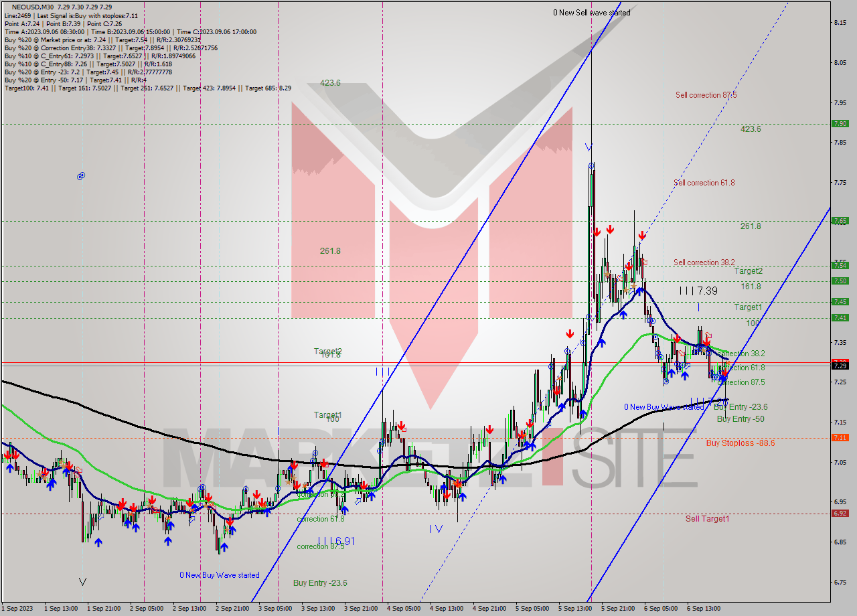Select 'Sell correction 87.5' label
The width and height of the screenshot is (857, 616).
706,95
